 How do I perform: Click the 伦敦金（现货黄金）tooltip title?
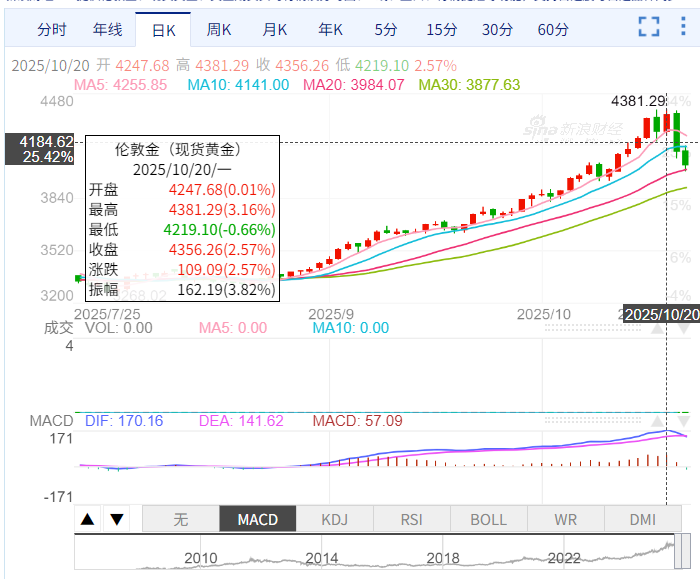click(178, 150)
